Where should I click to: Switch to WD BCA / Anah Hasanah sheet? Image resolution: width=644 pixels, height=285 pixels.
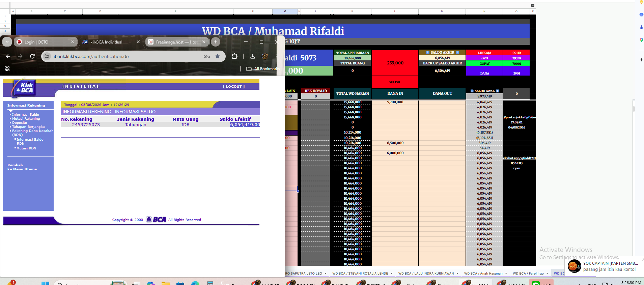pyautogui.click(x=483, y=274)
